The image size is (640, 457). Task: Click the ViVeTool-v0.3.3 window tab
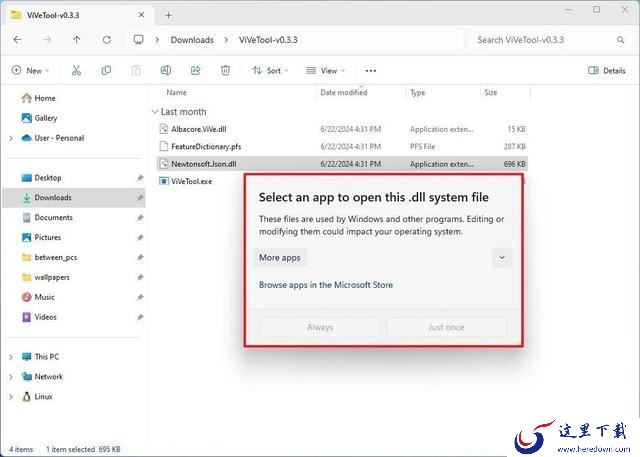[78, 16]
